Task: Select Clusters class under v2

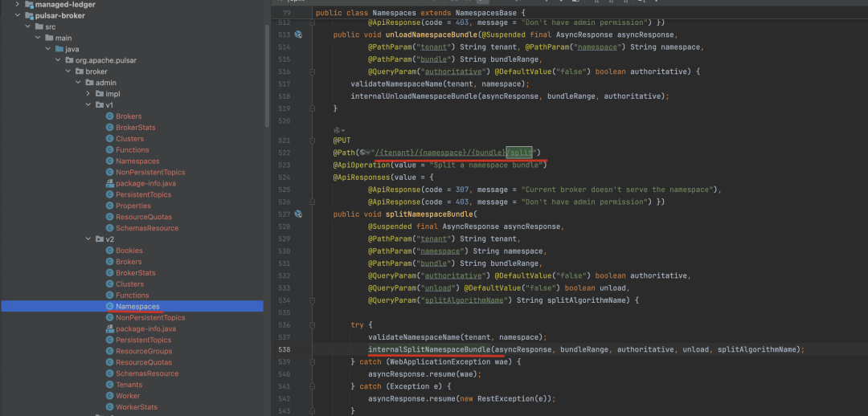Action: [129, 283]
